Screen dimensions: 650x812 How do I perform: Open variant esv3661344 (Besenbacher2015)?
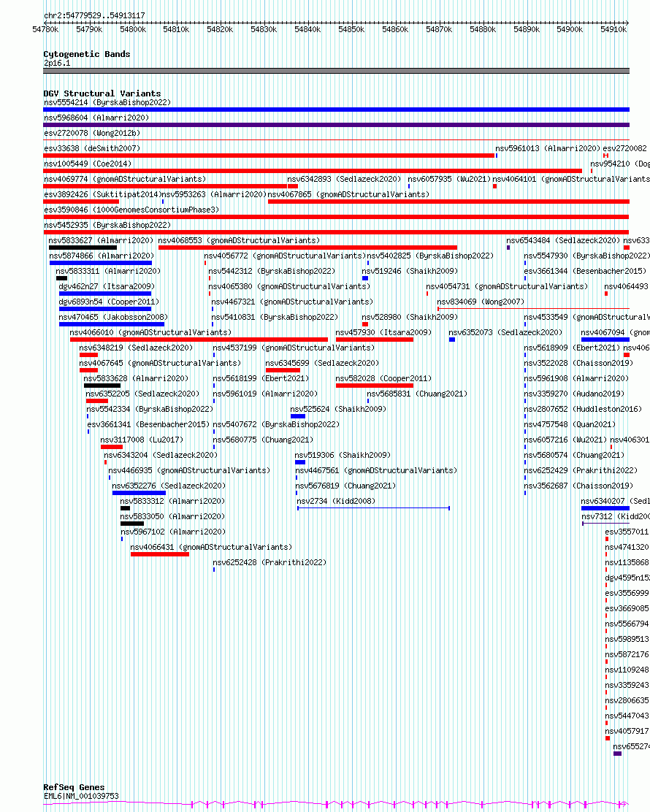pyautogui.click(x=585, y=272)
